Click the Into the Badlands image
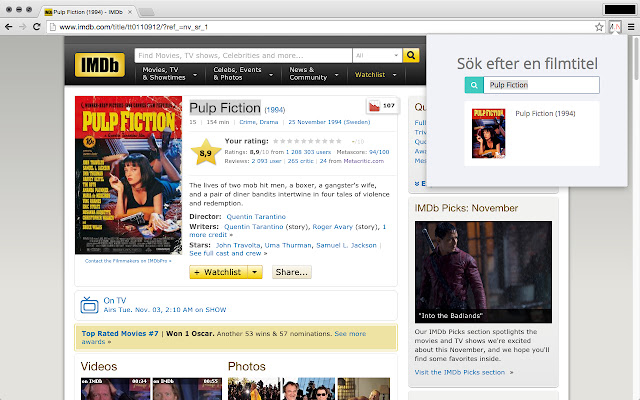This screenshot has height=400, width=640. pos(483,272)
